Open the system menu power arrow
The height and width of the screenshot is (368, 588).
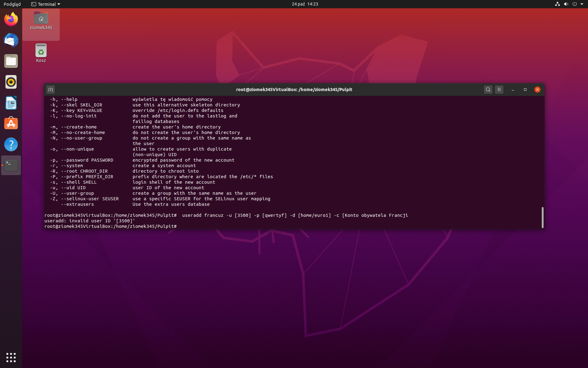[x=582, y=4]
